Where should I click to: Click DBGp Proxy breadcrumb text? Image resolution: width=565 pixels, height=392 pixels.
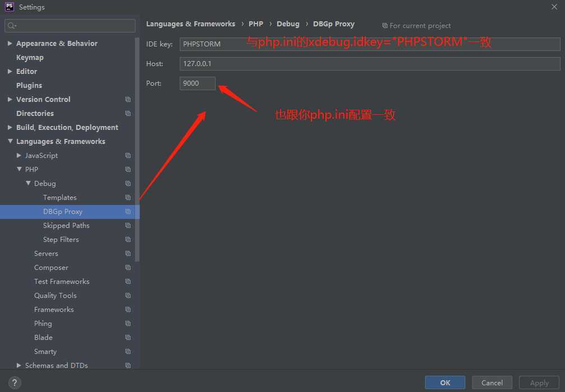click(x=334, y=24)
